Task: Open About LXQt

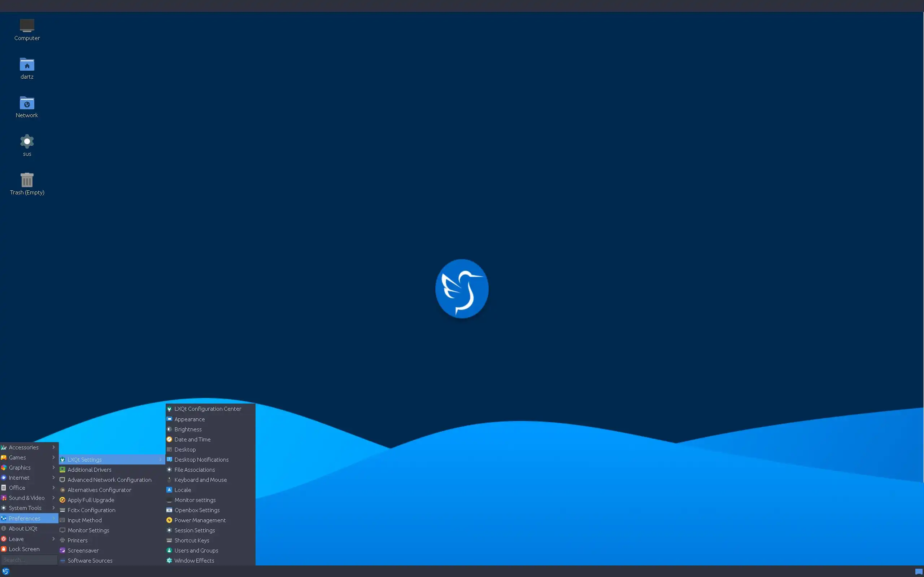Action: (23, 529)
